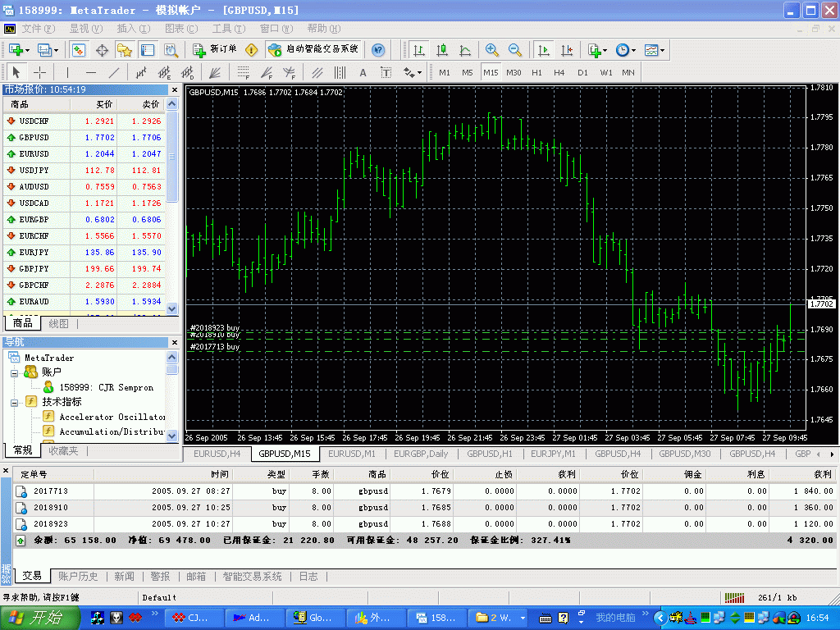Switch chart to candlestick display
The width and height of the screenshot is (840, 630).
[x=442, y=50]
